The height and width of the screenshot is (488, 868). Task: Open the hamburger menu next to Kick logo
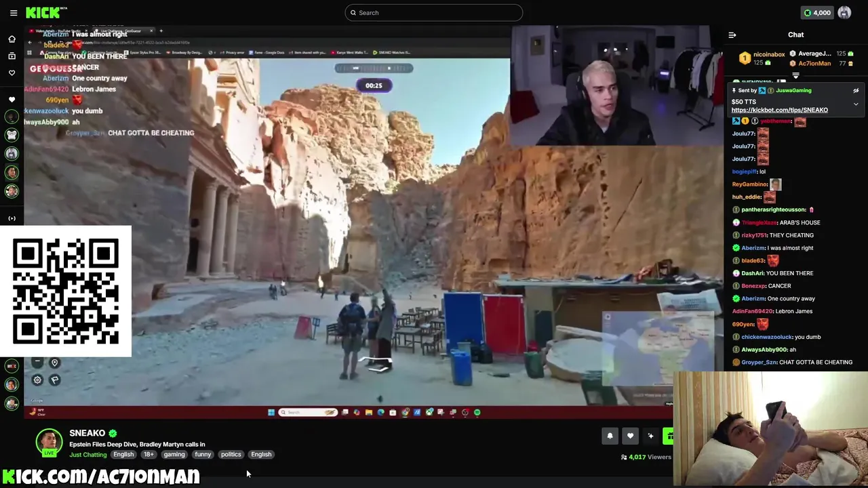pyautogui.click(x=14, y=13)
